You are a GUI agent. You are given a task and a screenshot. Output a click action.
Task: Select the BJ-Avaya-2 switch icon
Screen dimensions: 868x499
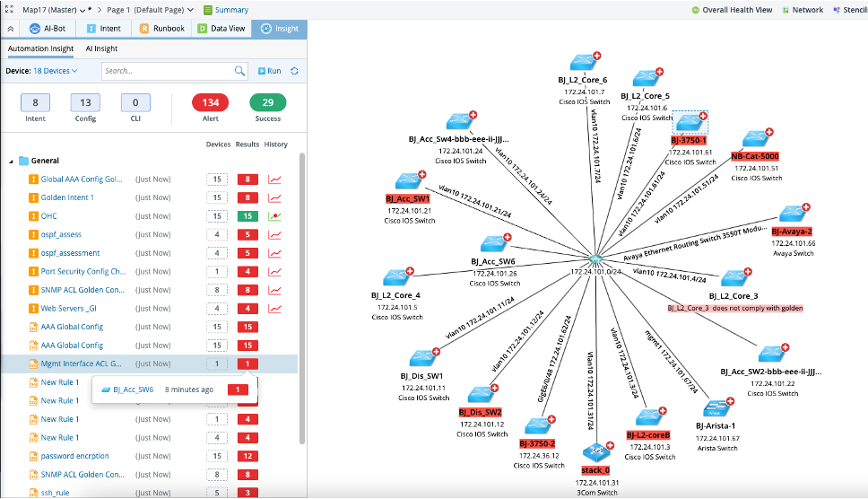[x=794, y=214]
